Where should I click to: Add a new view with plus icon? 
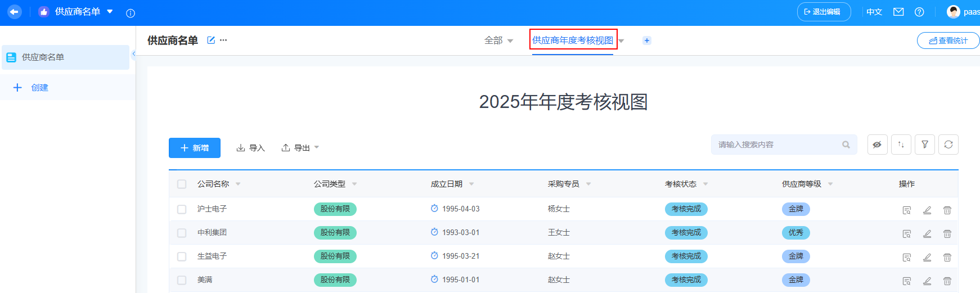click(x=647, y=40)
